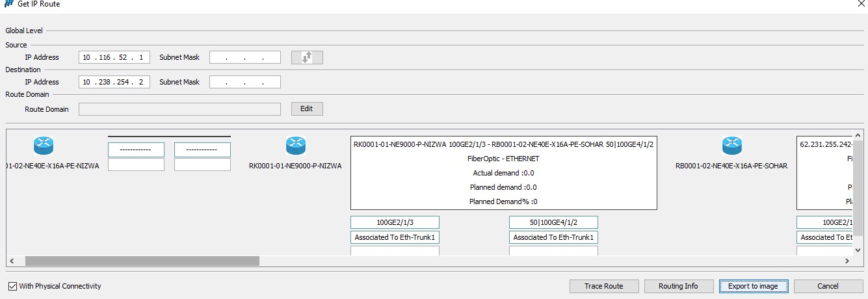
Task: Cancel the Get IP Route dialog
Action: click(x=828, y=286)
